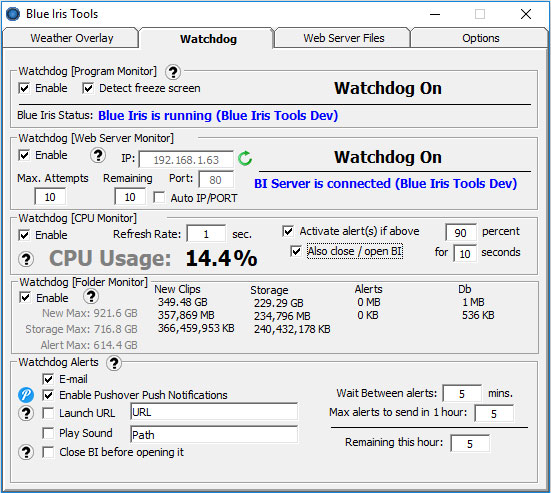
Task: Click the Storage 229.29 GB value
Action: pos(279,303)
